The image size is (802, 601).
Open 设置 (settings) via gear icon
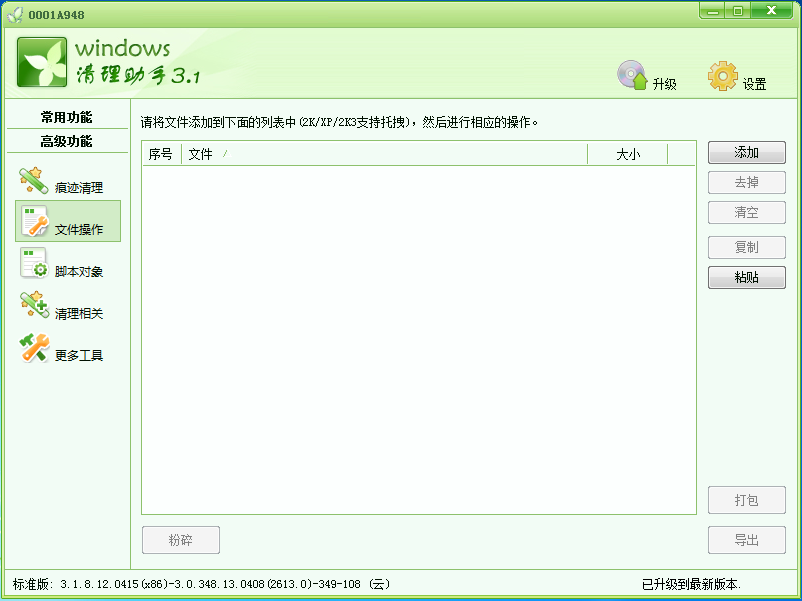click(x=722, y=74)
